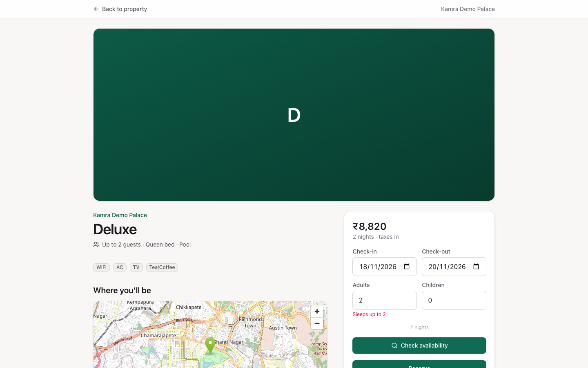The width and height of the screenshot is (588, 368).
Task: Open the Check-out calendar picker icon
Action: pyautogui.click(x=476, y=267)
